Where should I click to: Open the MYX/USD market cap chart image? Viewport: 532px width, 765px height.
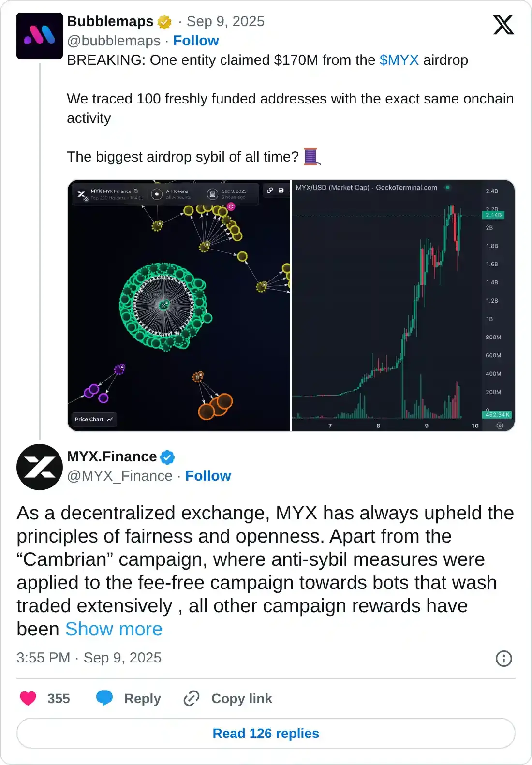(x=403, y=306)
